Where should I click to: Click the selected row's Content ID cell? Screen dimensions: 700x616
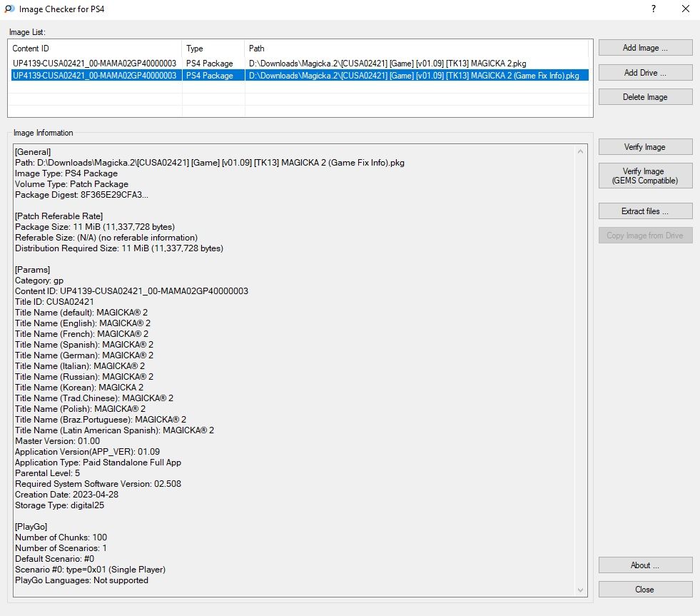pos(95,76)
